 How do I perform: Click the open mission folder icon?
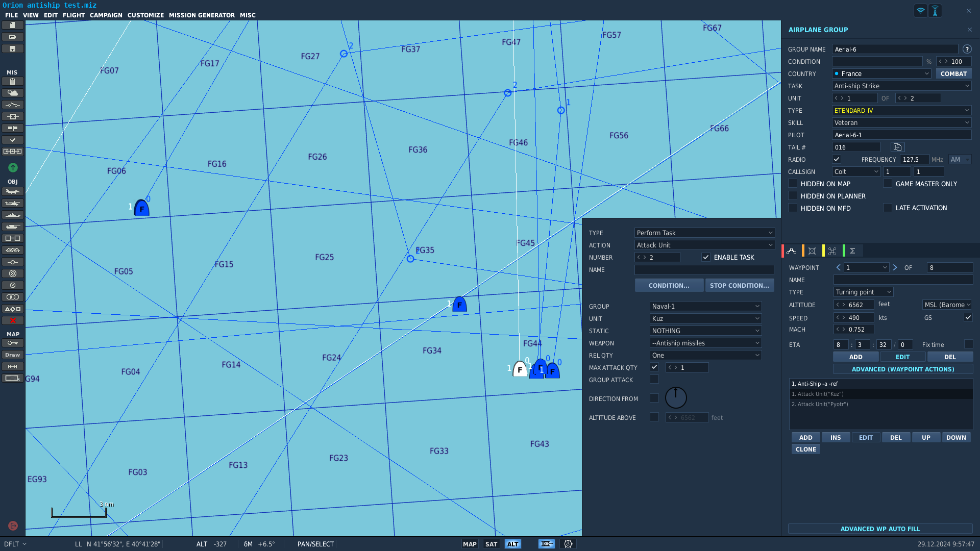[x=13, y=37]
